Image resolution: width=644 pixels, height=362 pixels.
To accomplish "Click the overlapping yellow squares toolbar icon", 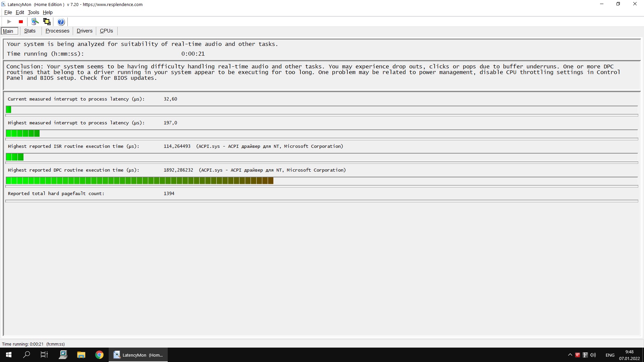I will click(x=47, y=22).
